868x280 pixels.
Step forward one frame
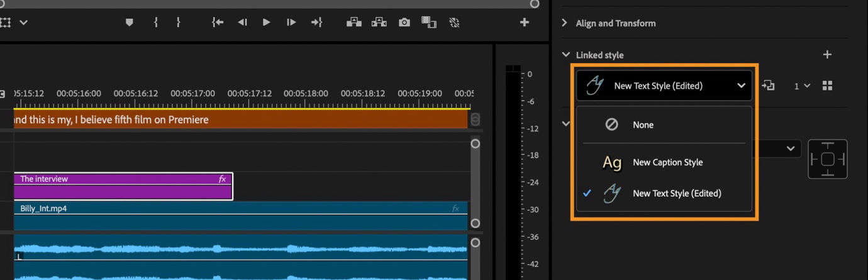pyautogui.click(x=291, y=23)
